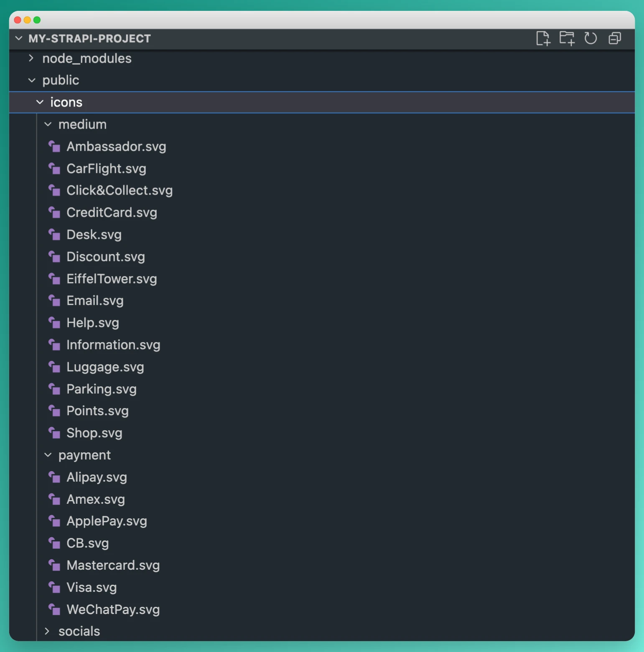The width and height of the screenshot is (644, 652).
Task: Click the Collapse Folders icon
Action: point(614,38)
